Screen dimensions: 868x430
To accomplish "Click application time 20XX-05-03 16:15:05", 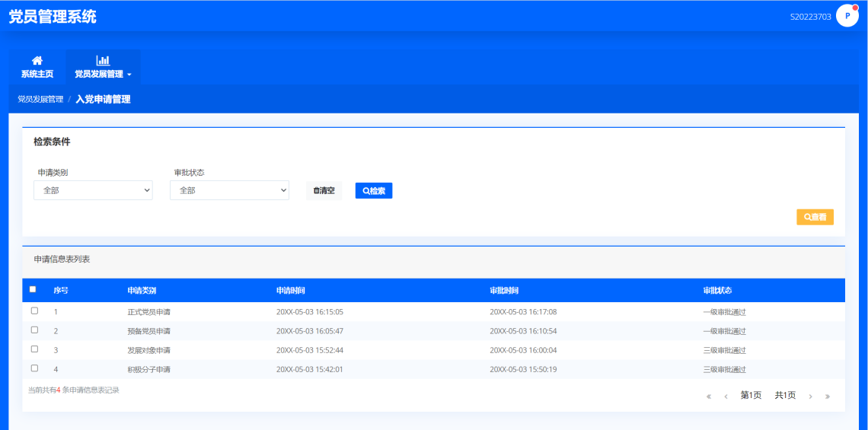I will 310,312.
